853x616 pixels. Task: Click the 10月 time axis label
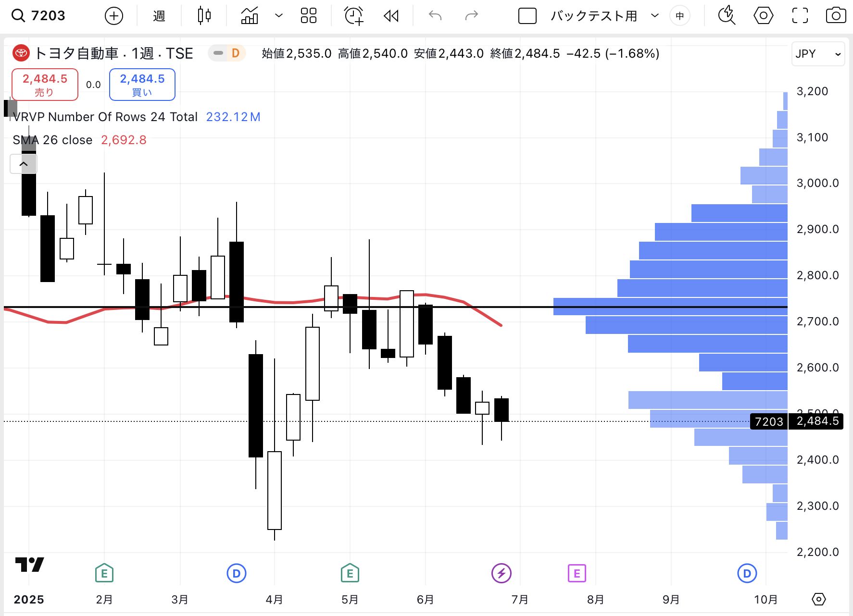[766, 600]
